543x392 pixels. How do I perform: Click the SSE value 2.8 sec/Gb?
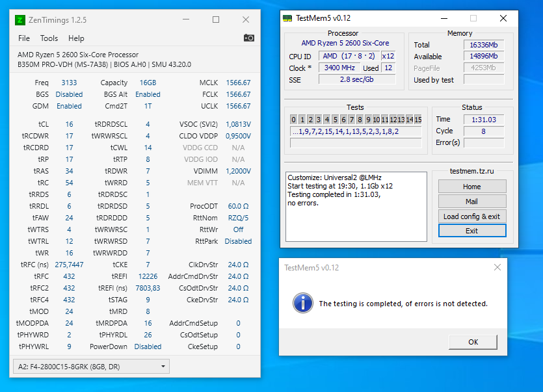[x=357, y=80]
